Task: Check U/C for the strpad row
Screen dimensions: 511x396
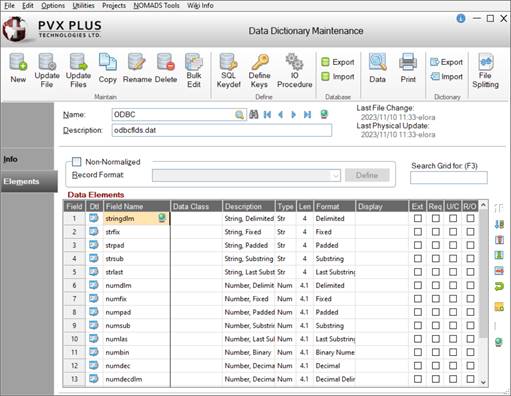Action: pos(453,245)
